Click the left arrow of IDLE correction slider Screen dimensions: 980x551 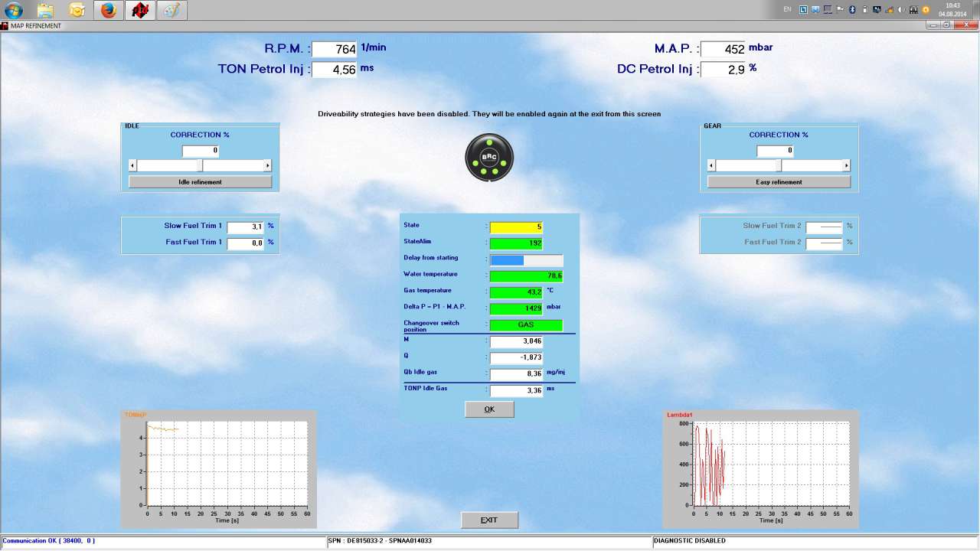[132, 165]
